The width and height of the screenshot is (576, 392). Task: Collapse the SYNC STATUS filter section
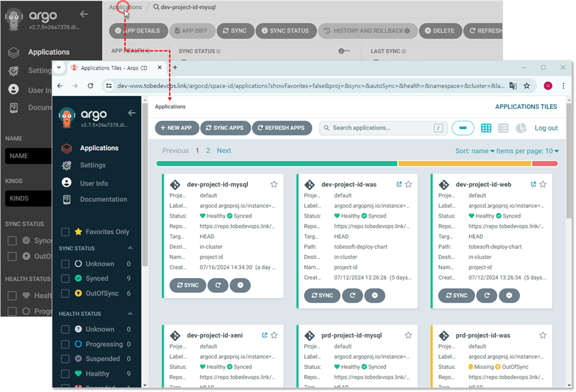click(x=130, y=248)
